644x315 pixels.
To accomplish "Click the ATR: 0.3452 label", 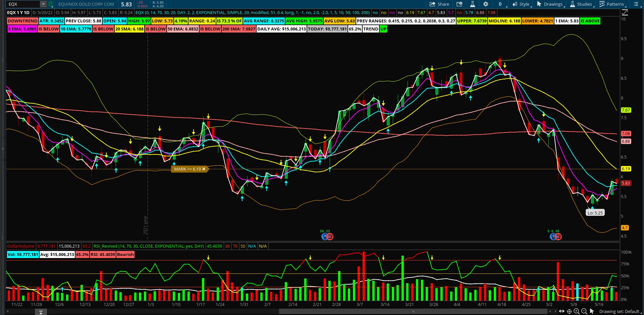I will [x=52, y=21].
